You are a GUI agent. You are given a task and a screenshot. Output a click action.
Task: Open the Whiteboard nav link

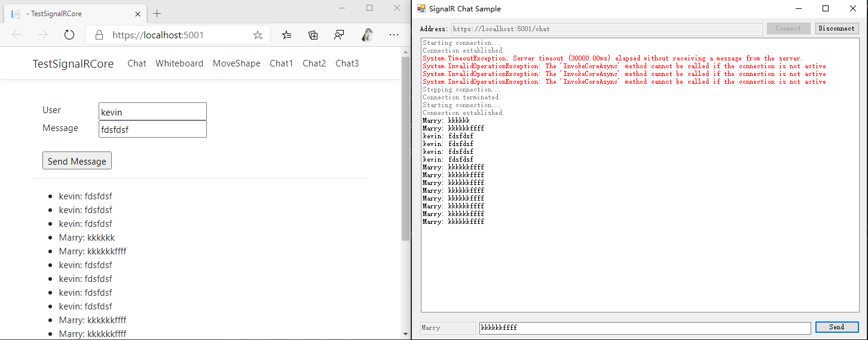coord(179,63)
